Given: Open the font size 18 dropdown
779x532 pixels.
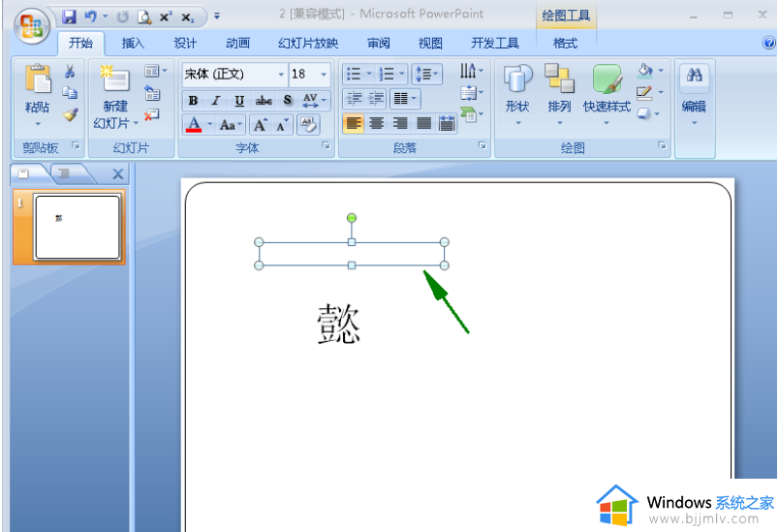Looking at the screenshot, I should (324, 75).
